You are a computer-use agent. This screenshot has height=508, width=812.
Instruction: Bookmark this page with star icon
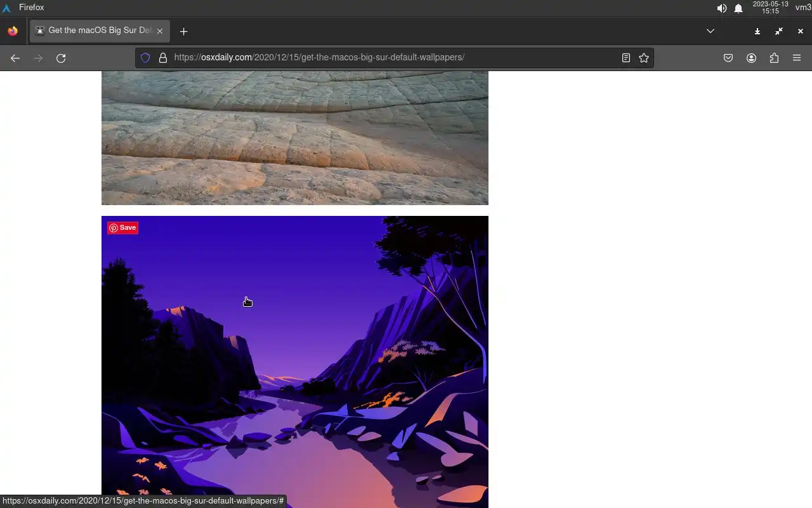tap(644, 58)
